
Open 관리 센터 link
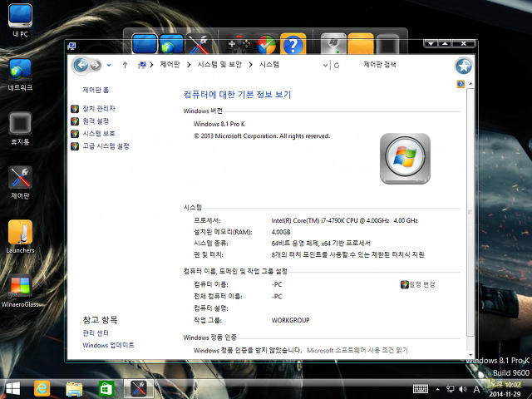point(96,332)
